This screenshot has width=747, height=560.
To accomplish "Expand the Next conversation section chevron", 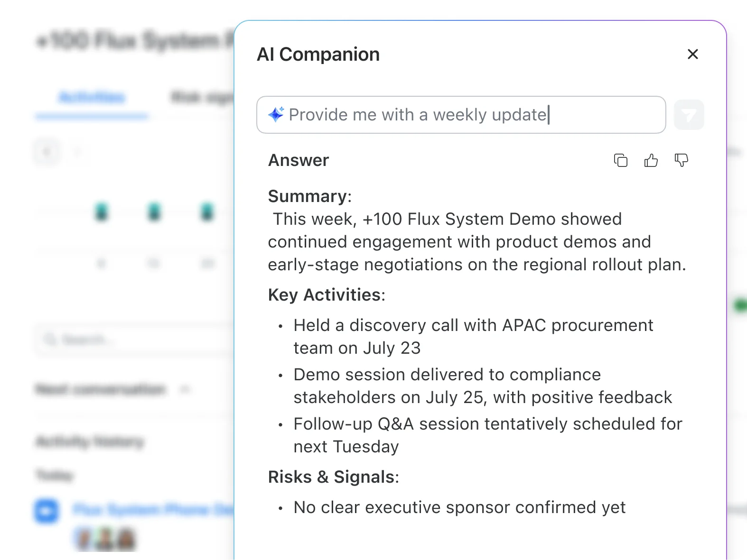I will click(185, 390).
